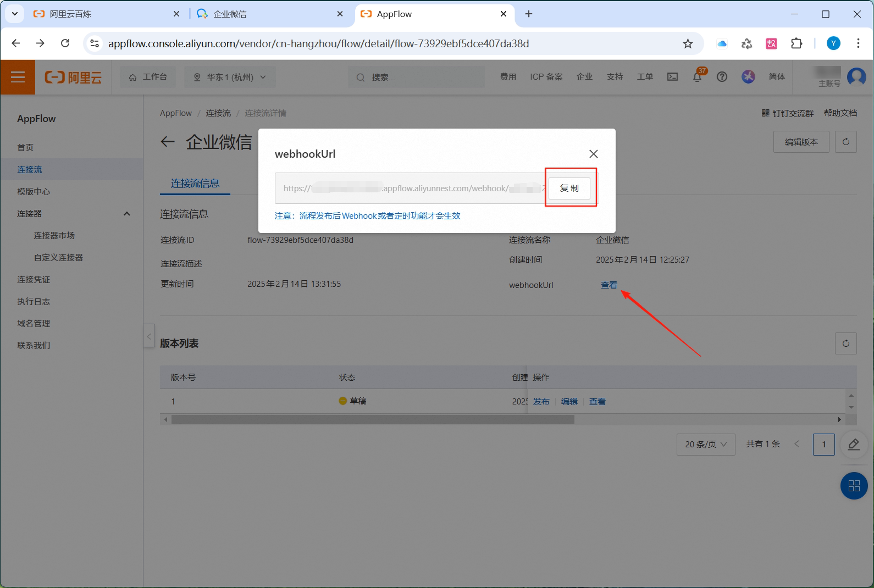This screenshot has height=588, width=874.
Task: Click 查看 in version 1 row
Action: (x=598, y=401)
